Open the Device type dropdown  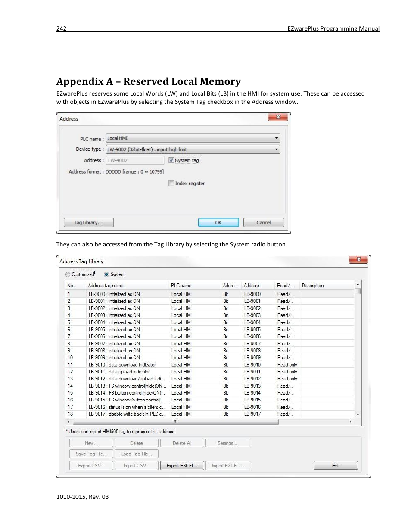point(193,149)
